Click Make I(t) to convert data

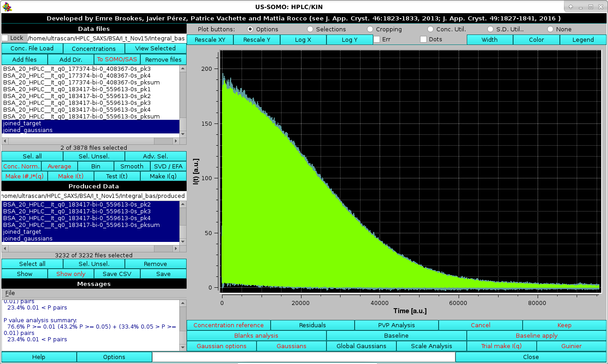click(70, 176)
